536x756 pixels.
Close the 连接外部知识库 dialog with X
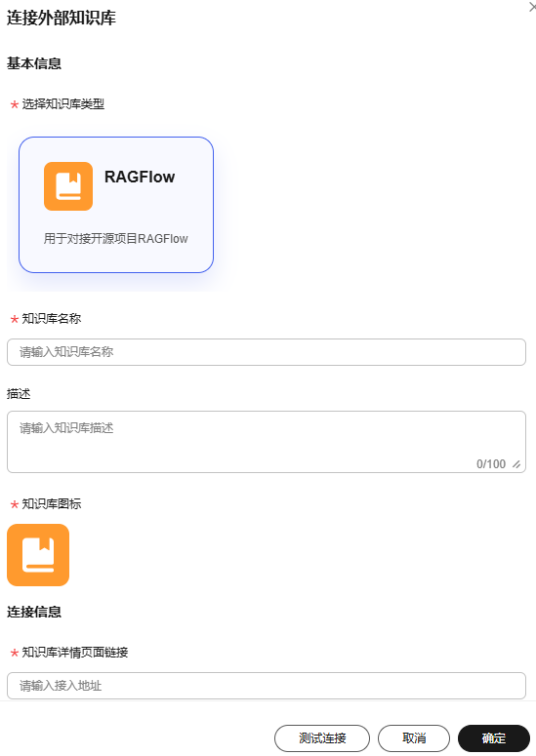point(532,7)
